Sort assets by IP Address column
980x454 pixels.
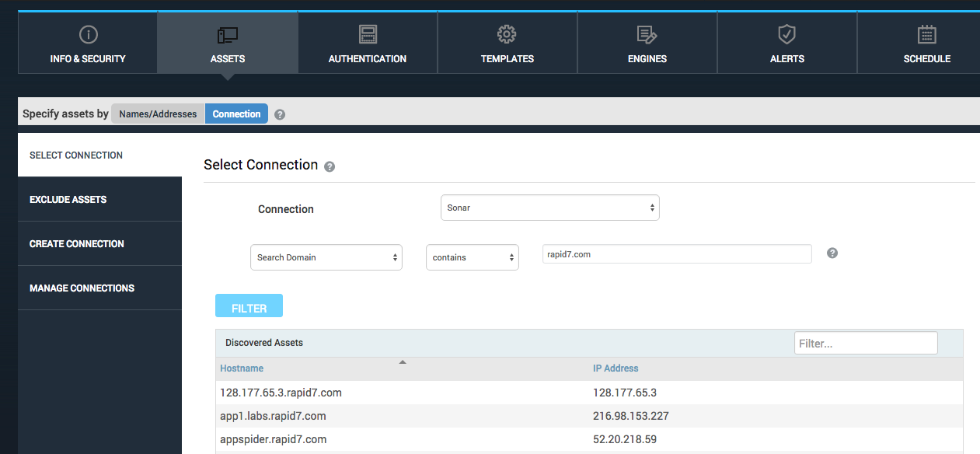click(616, 368)
